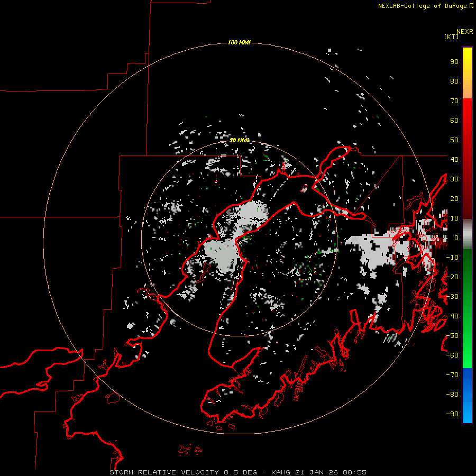Click the 0.5 DEG elevation angle in caption
The image size is (476, 476).
click(x=241, y=472)
